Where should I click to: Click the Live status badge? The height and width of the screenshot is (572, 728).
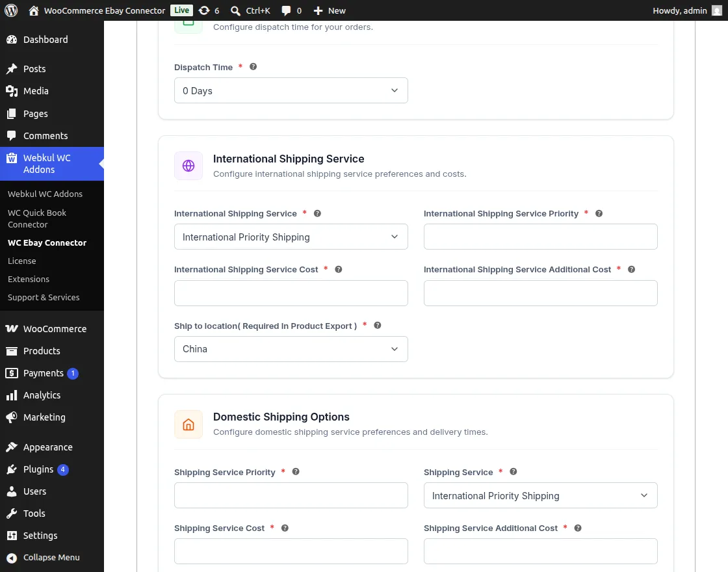coord(181,10)
